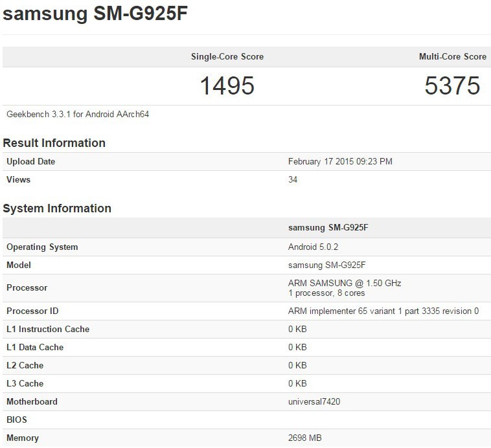Click the 'L3 Cache' row label
491x448 pixels.
pos(25,384)
